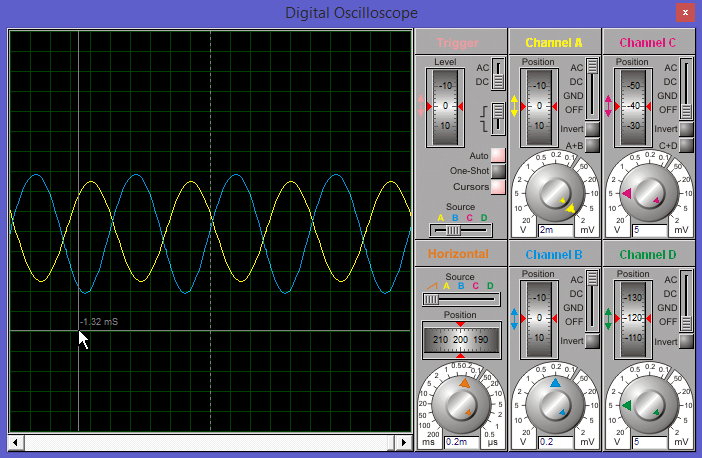Click the Channel A voltage knob
The width and height of the screenshot is (702, 458).
click(x=555, y=193)
